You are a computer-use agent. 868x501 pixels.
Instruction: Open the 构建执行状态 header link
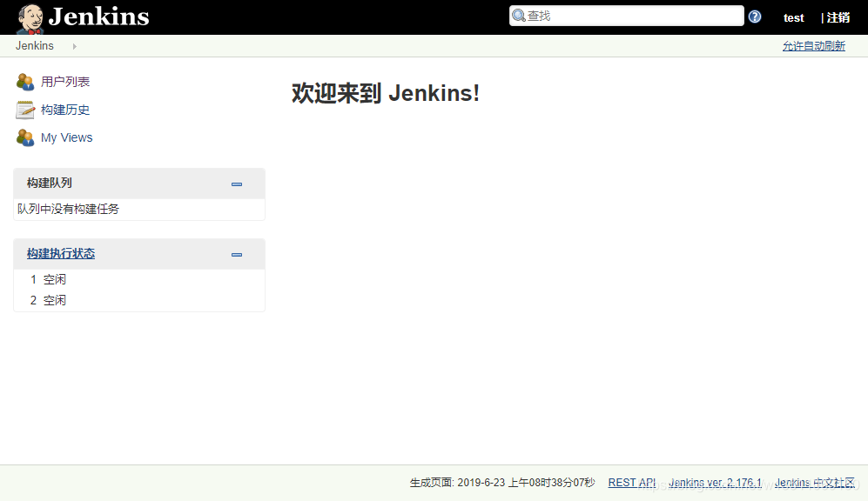(x=61, y=253)
